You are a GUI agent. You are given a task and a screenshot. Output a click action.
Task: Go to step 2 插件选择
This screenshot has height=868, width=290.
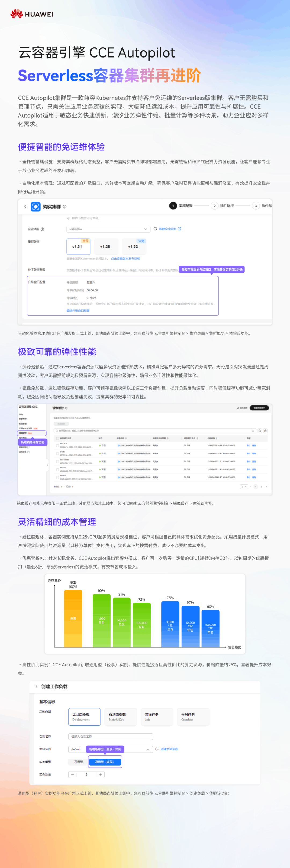222,205
